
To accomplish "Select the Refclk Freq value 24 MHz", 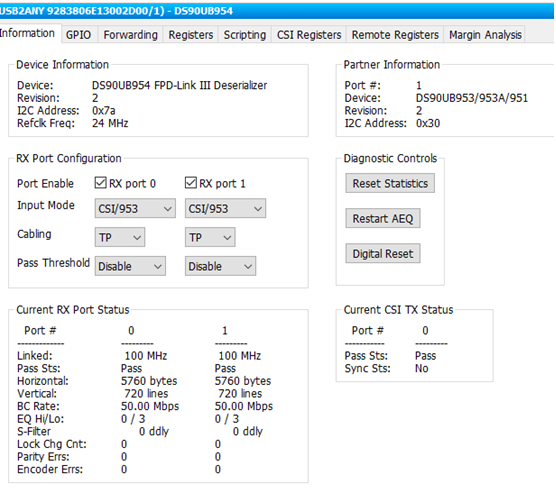I will pos(110,123).
